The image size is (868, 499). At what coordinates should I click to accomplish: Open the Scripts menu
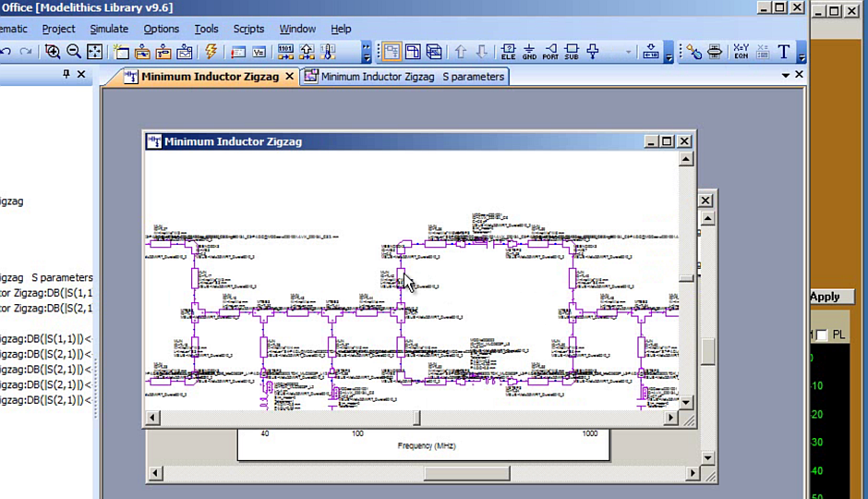pyautogui.click(x=248, y=29)
